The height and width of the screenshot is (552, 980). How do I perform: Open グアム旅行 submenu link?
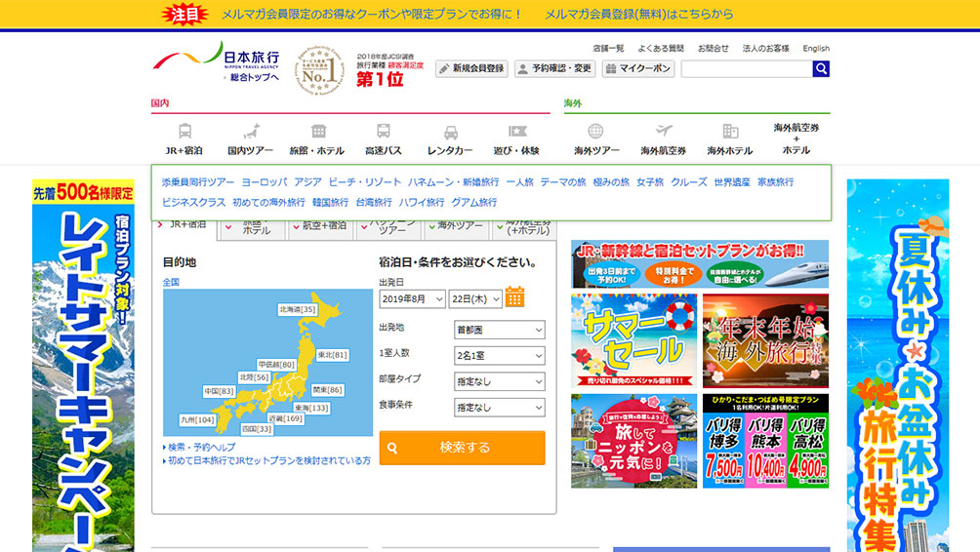tap(473, 202)
